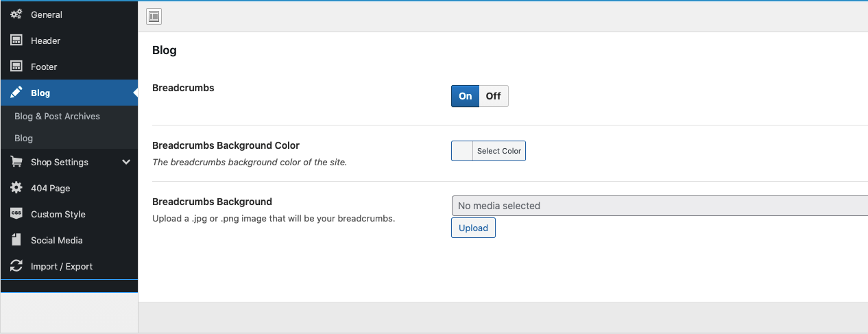Open Blog & Post Archives subsection
The height and width of the screenshot is (334, 868).
click(x=57, y=116)
